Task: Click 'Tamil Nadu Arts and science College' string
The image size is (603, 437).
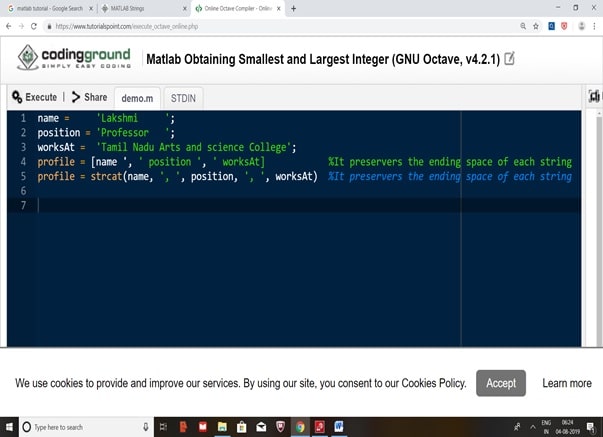Action: point(193,147)
